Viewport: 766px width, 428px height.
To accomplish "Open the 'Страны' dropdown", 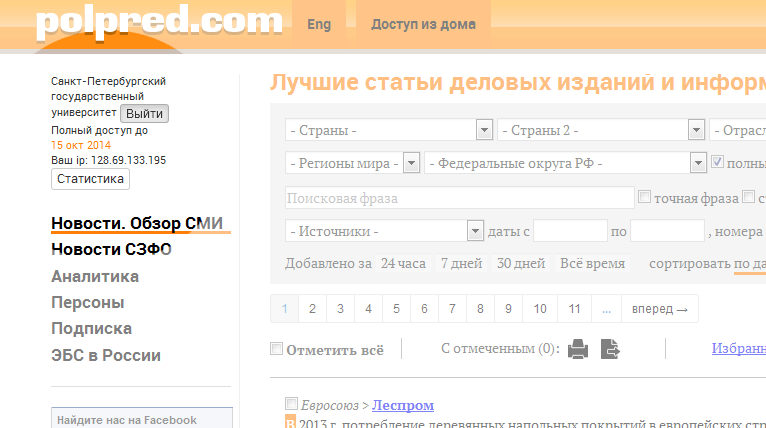I will point(389,130).
